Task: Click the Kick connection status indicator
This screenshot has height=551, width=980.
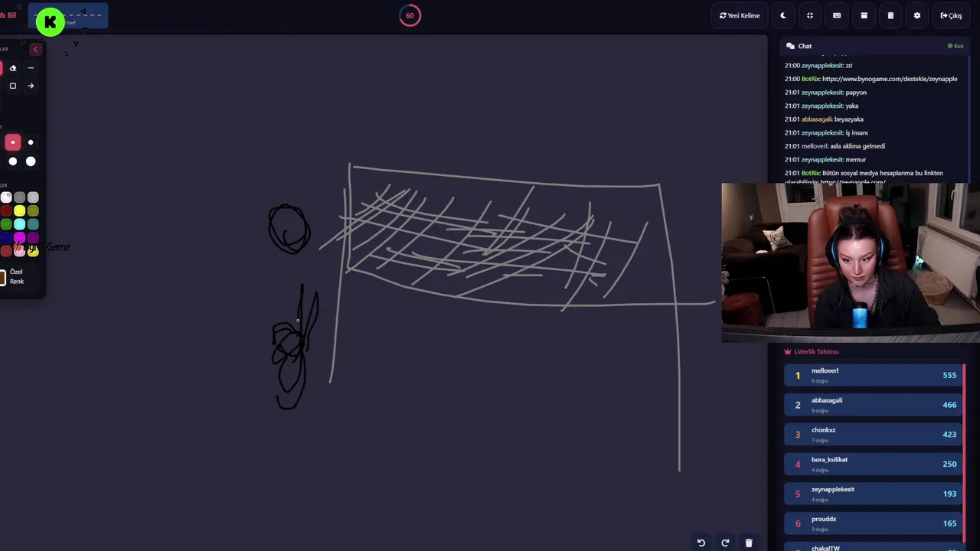Action: (955, 46)
